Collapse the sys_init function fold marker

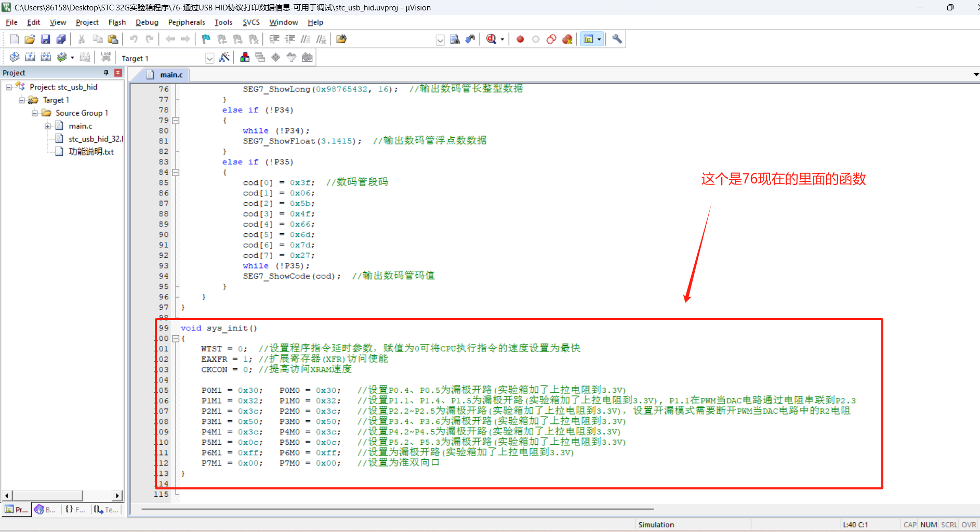pos(176,339)
